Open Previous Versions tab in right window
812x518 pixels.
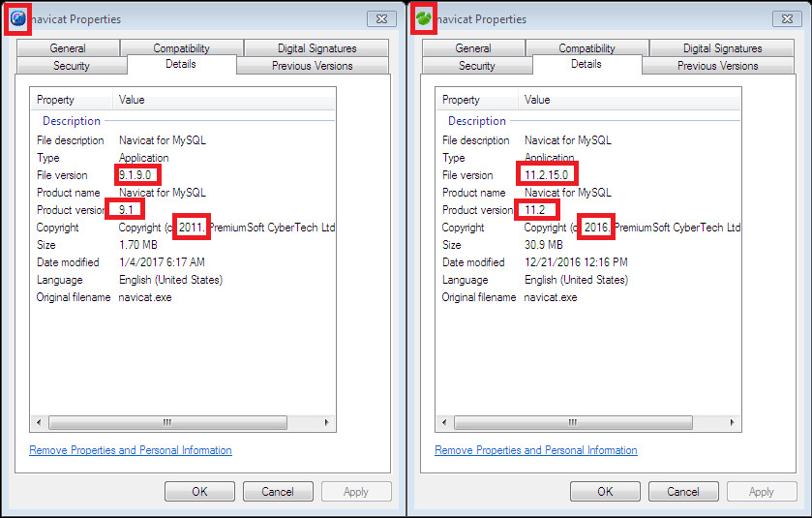coord(718,66)
